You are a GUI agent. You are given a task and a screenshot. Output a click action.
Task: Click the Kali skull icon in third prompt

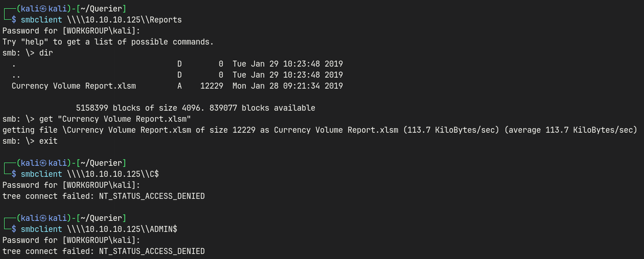[43, 218]
